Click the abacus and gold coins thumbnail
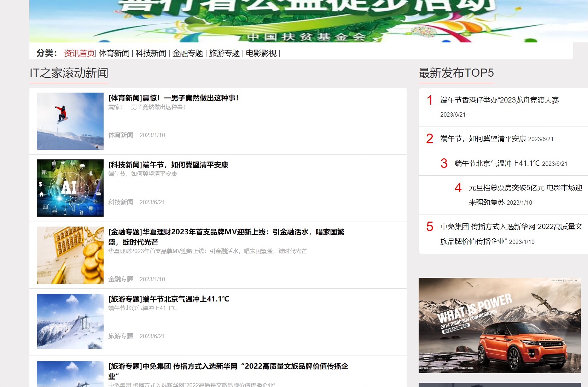This screenshot has height=387, width=588. pos(70,255)
